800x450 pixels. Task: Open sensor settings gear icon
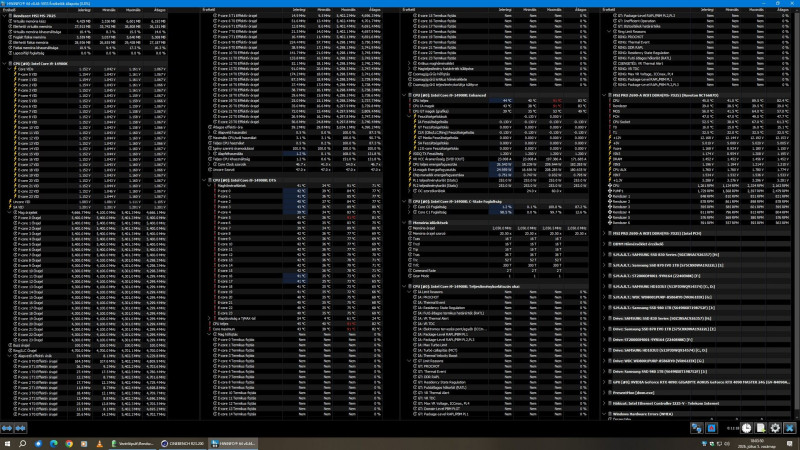click(x=775, y=428)
